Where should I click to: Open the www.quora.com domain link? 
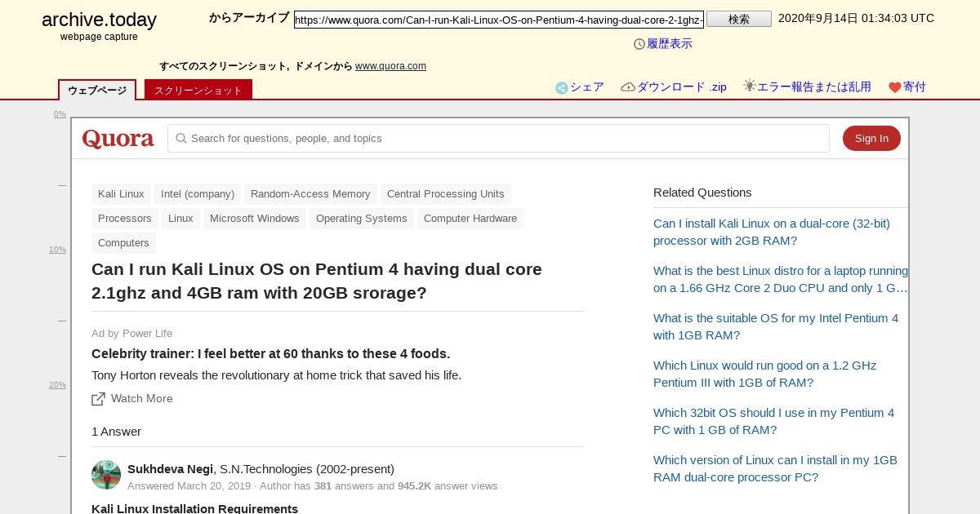(390, 66)
